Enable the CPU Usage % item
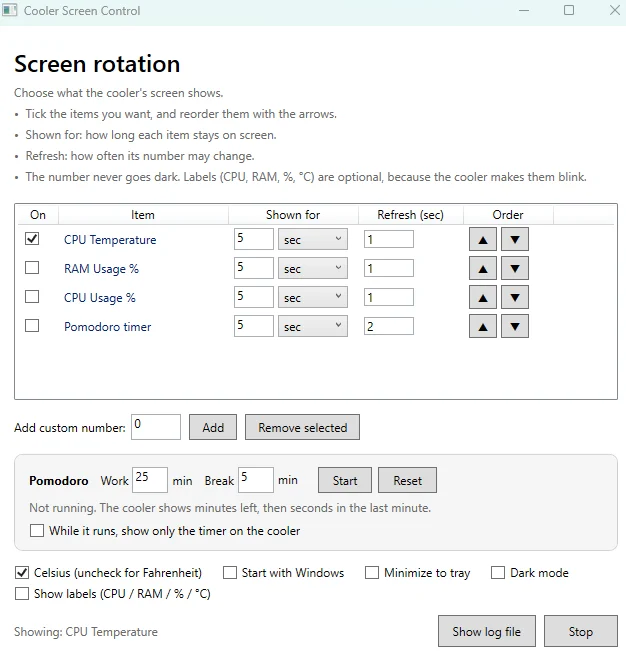626x651 pixels. (32, 297)
